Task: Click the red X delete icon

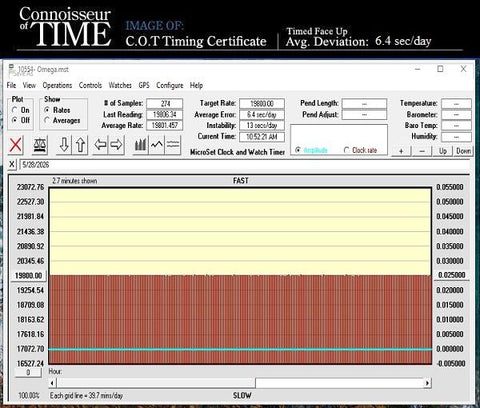Action: coord(15,145)
